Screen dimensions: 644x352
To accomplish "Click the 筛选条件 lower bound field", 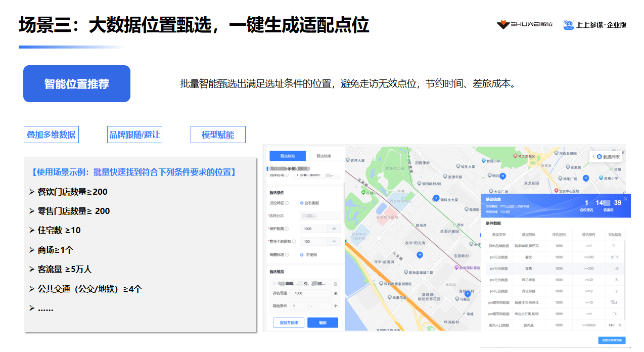I will pos(300,306).
